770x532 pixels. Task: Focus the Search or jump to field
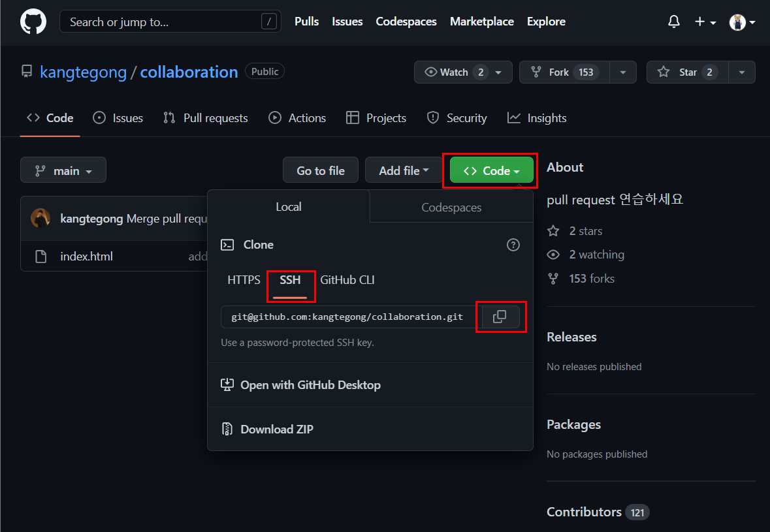(170, 22)
